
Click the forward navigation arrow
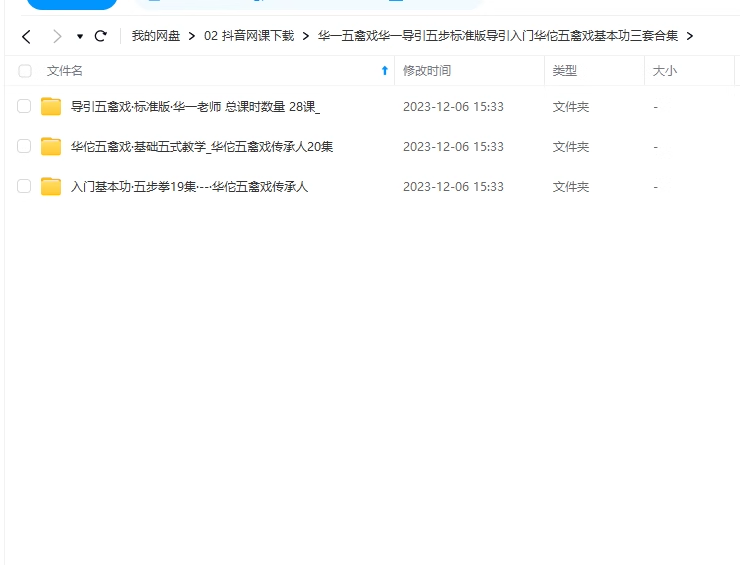click(x=57, y=36)
